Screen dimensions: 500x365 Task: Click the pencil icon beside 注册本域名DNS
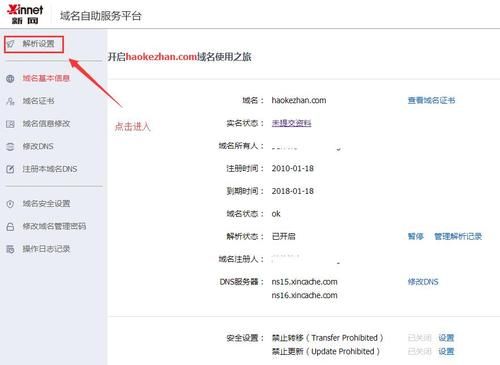point(10,169)
